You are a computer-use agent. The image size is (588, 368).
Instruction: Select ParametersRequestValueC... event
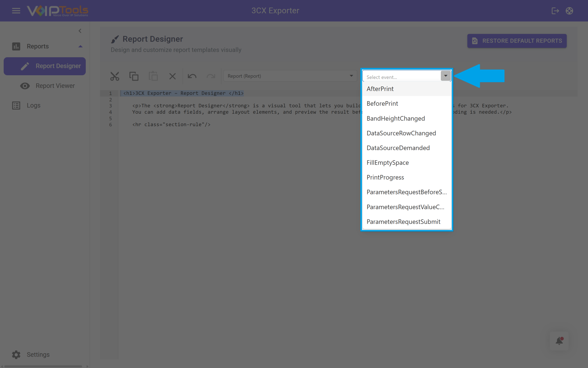coord(407,207)
